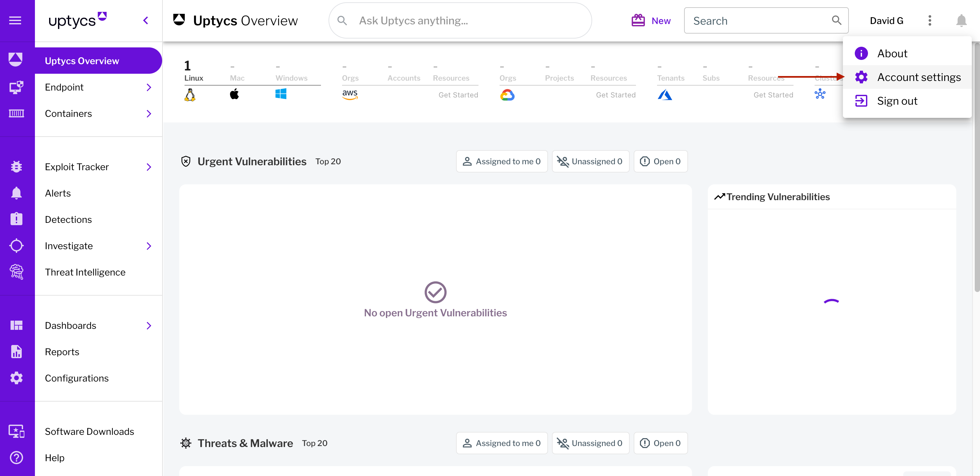Open the Threat Intelligence brain icon
The height and width of the screenshot is (476, 980).
[16, 272]
